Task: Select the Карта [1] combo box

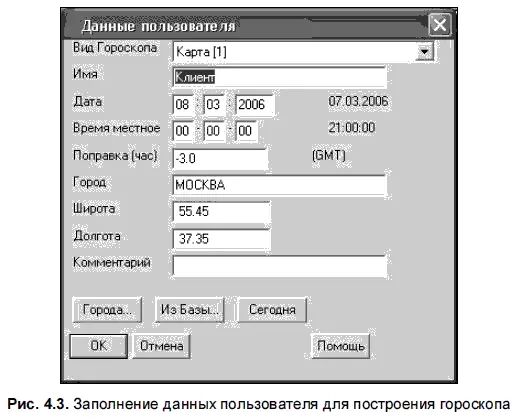Action: (303, 52)
